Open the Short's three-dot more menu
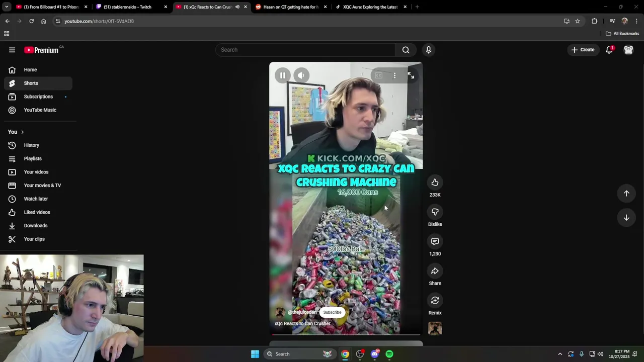Viewport: 644px width, 362px height. (394, 75)
